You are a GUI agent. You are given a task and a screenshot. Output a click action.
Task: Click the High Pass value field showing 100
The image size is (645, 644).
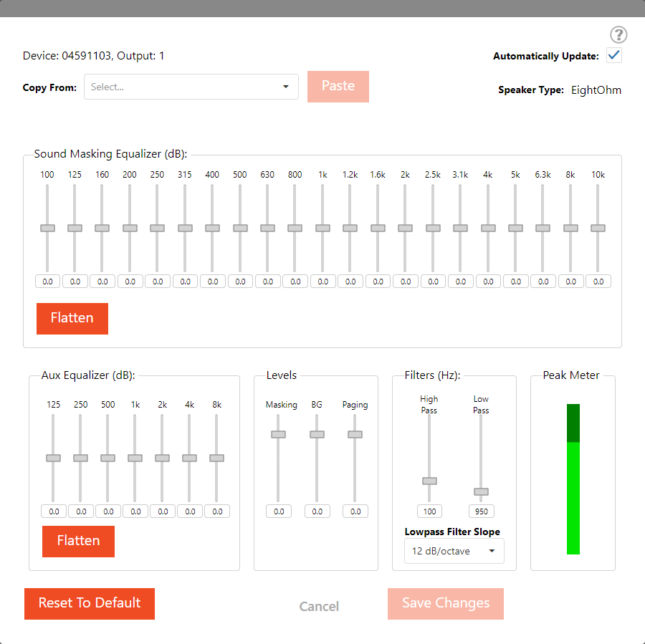coord(430,511)
